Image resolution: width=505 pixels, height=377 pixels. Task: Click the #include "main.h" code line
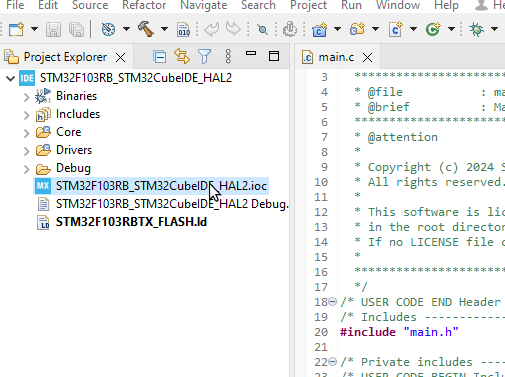pos(399,332)
